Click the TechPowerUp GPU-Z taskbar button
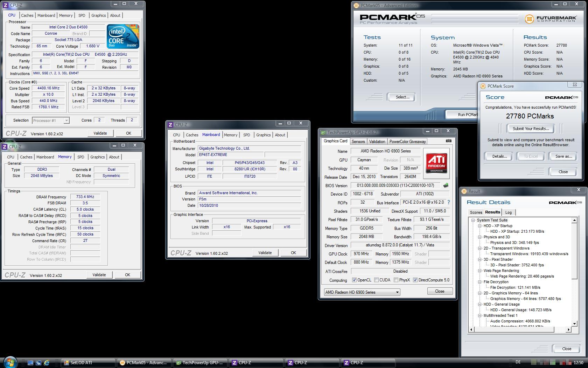 coord(200,363)
